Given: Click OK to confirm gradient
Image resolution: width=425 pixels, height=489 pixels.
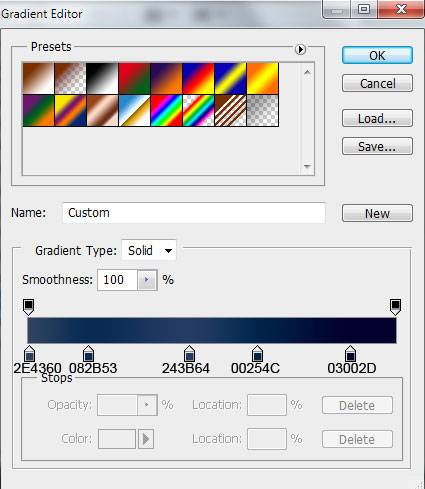Looking at the screenshot, I should coord(377,55).
